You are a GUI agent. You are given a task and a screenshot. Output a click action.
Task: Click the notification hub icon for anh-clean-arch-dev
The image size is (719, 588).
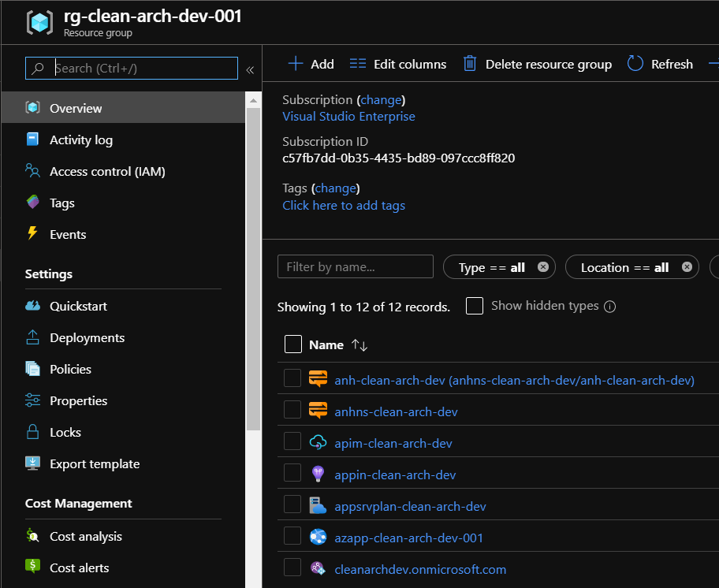click(318, 379)
